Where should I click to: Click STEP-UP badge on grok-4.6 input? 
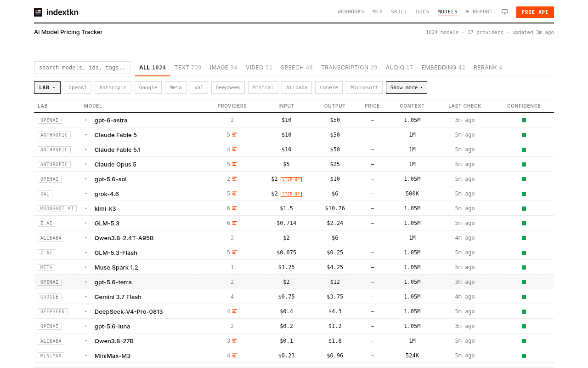point(291,194)
